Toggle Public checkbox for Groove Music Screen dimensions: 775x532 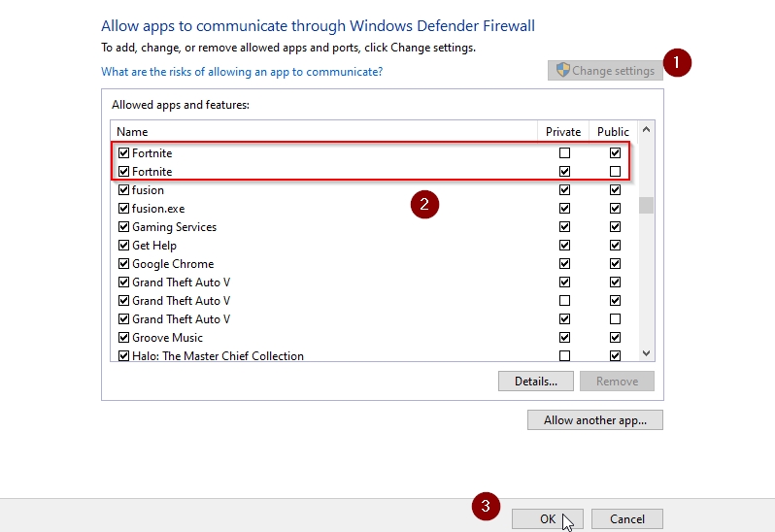(x=615, y=338)
